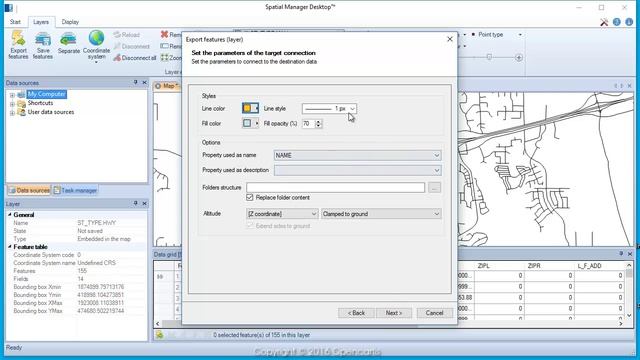Click the layer Name value ST_TYPE HWY

click(97, 223)
